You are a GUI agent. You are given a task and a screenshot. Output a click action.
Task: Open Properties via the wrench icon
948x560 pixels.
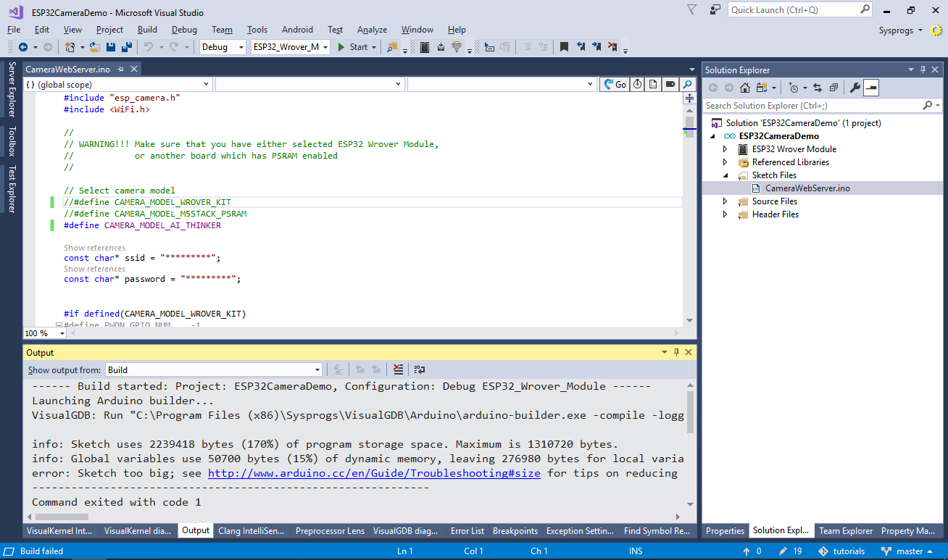pos(855,88)
